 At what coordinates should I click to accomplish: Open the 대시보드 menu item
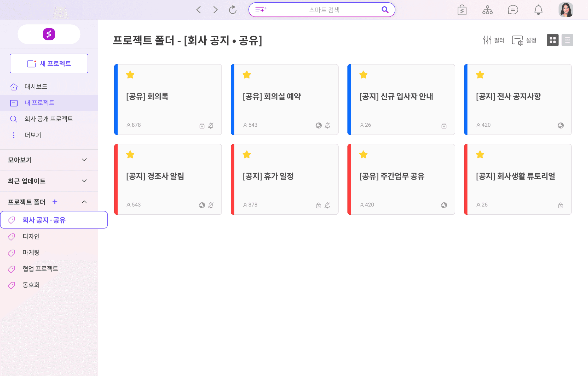[x=36, y=86]
